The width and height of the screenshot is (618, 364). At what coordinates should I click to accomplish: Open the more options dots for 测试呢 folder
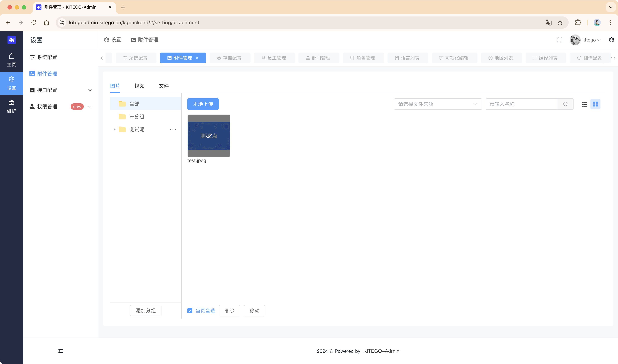173,129
